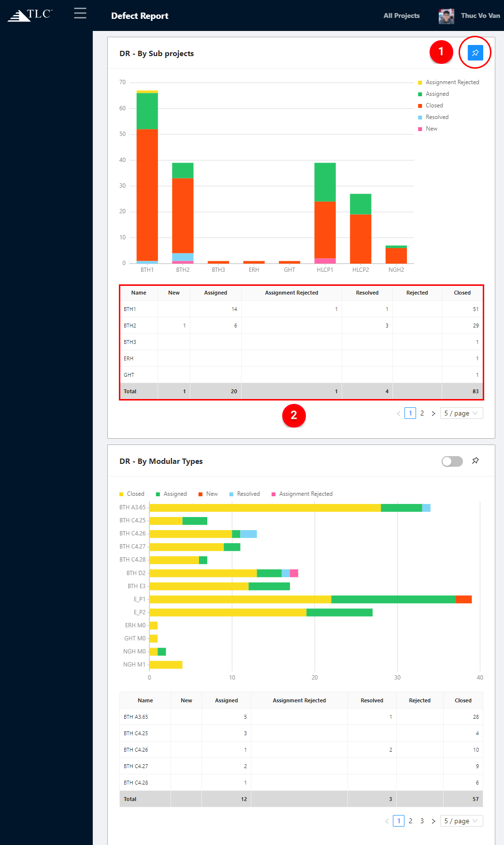
Task: Click the Assignment Rejected yellow legend swatch
Action: [x=420, y=83]
